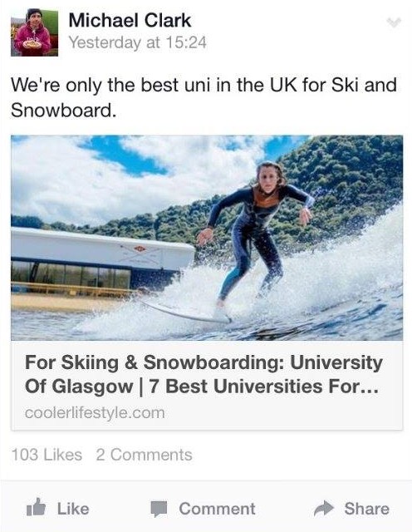Image resolution: width=412 pixels, height=532 pixels.
Task: Tap the Like button label
Action: (73, 509)
